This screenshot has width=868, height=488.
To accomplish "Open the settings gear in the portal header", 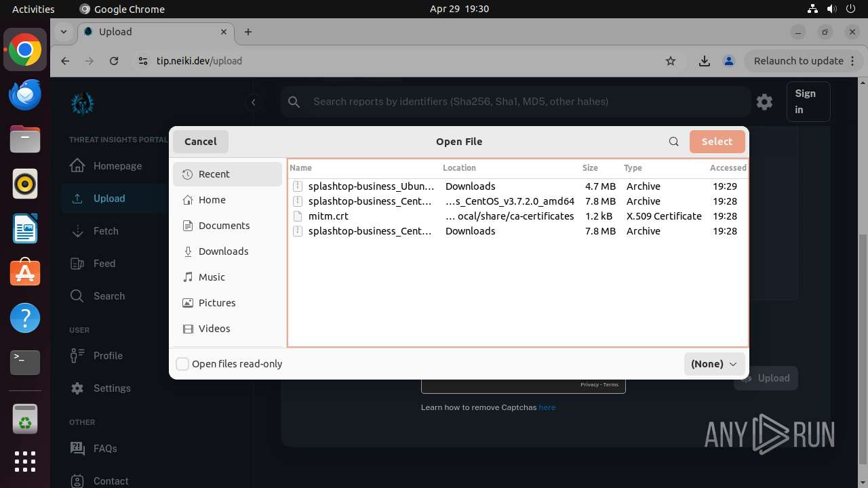I will [765, 102].
